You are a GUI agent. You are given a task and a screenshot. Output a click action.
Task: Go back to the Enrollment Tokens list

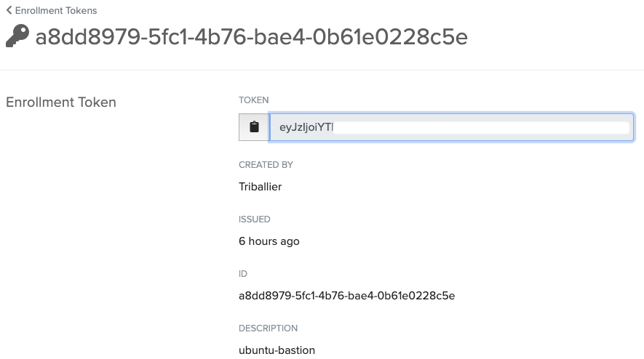tap(55, 11)
